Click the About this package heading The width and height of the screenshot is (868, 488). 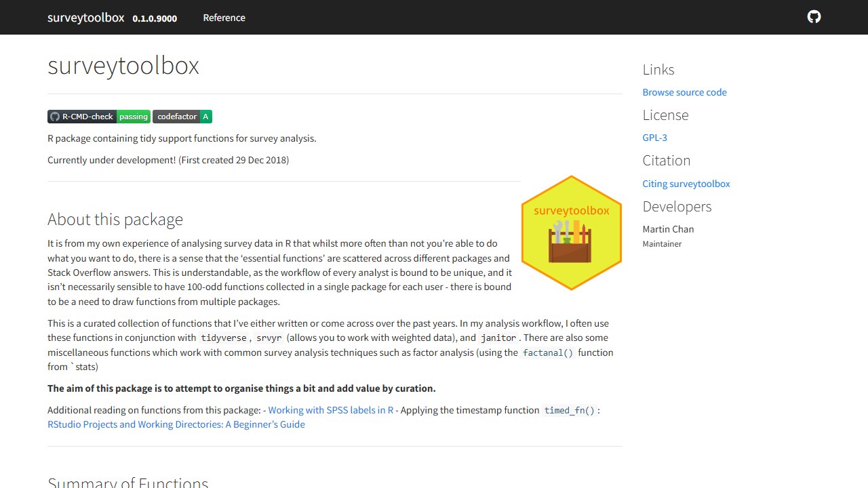point(115,220)
